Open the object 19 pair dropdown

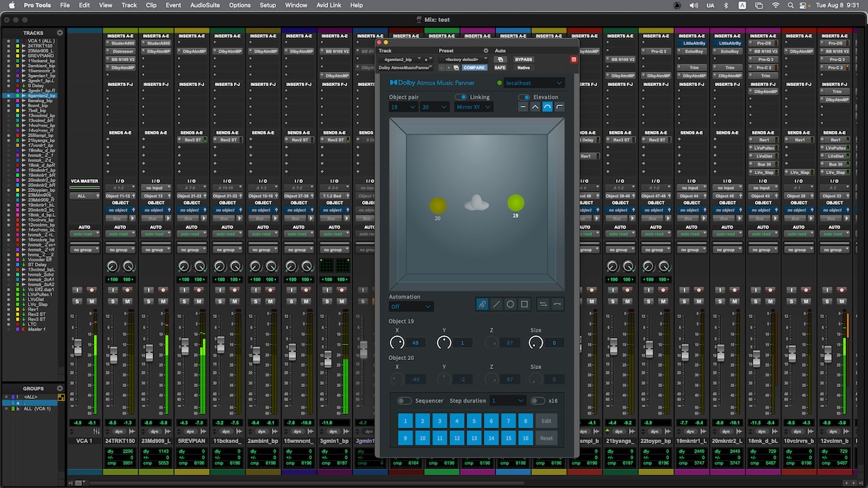(x=403, y=107)
